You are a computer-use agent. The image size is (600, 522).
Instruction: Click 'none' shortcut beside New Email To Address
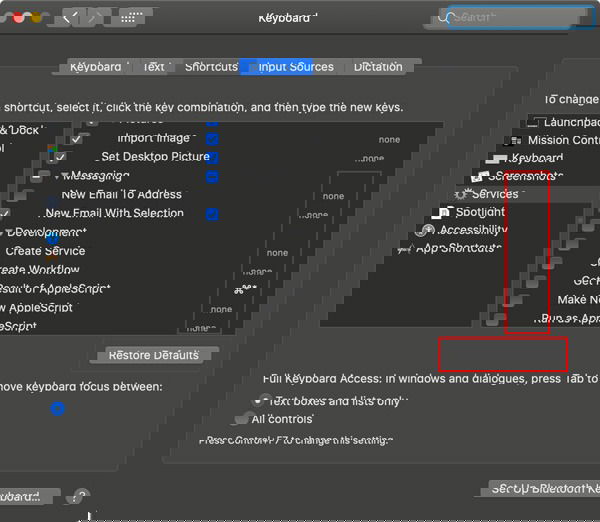333,196
